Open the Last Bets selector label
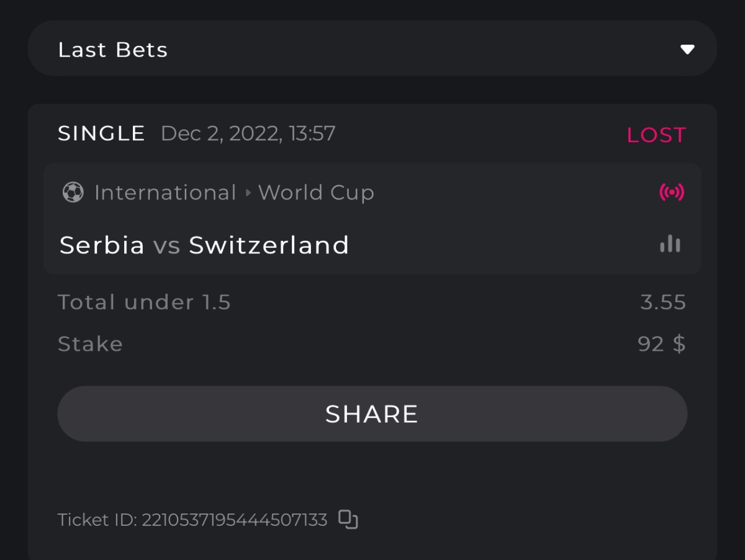 click(113, 50)
